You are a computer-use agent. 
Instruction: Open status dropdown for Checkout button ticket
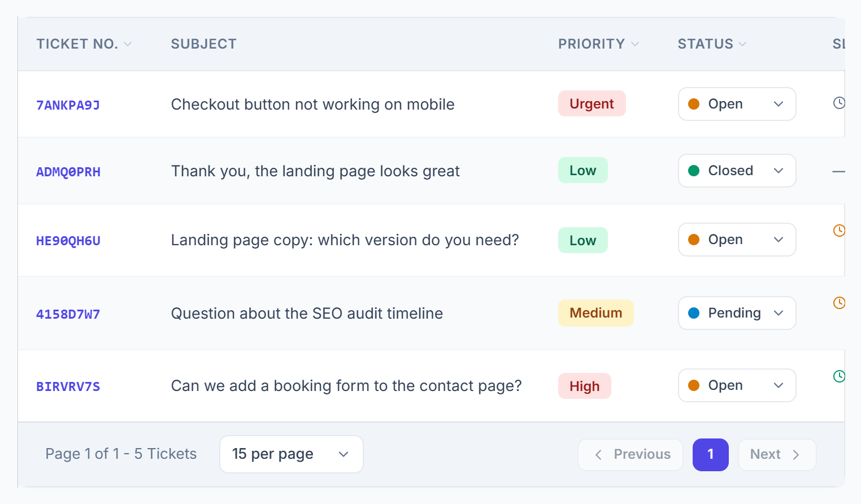737,104
